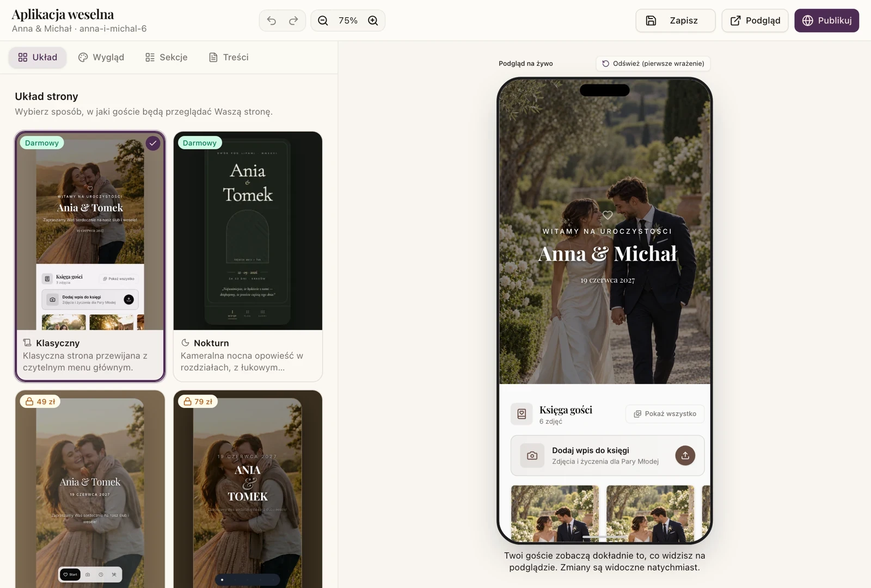Open Podgląd in a new window

point(755,21)
